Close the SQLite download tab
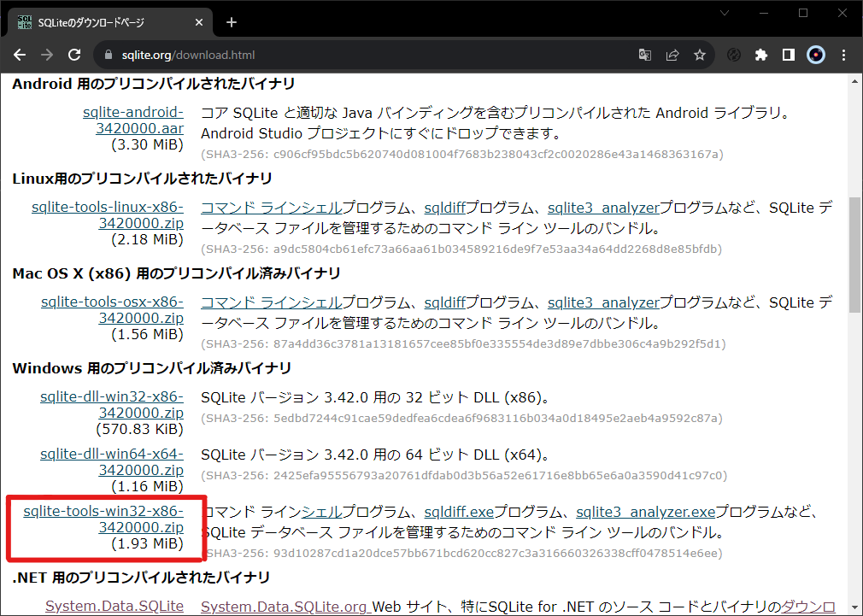The height and width of the screenshot is (616, 863). coord(199,22)
